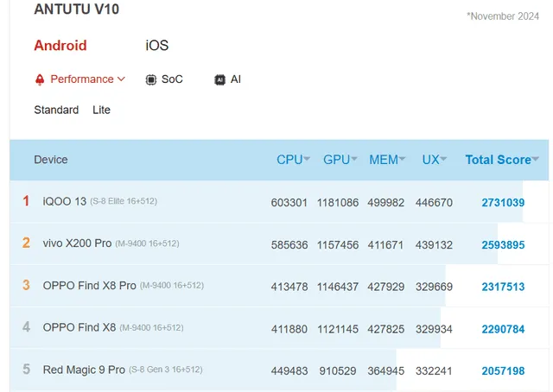Click Red Magic 9 Pro CPU score 449483
The image size is (553, 392).
click(289, 371)
